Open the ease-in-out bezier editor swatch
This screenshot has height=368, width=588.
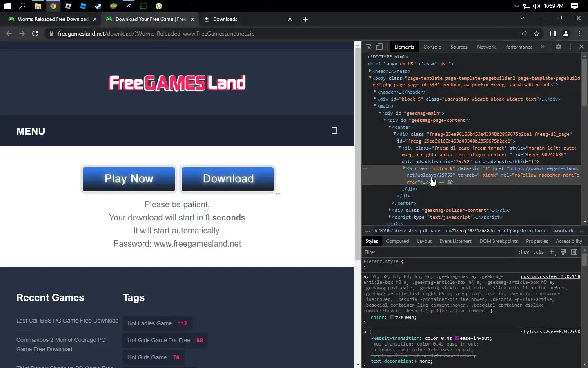point(457,338)
